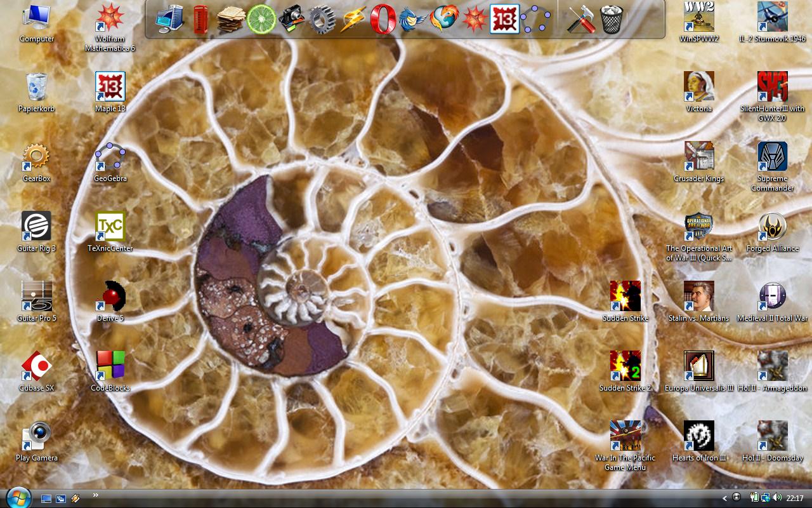Launch the Crusader Kings shortcut
812x508 pixels.
coord(699,163)
